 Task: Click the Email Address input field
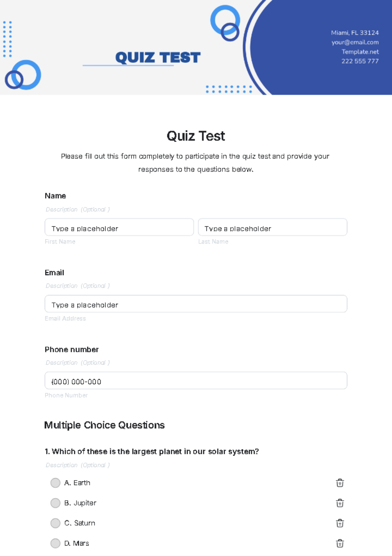(x=196, y=304)
